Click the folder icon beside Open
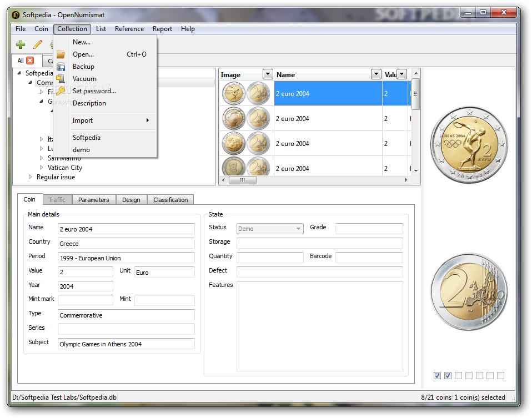The height and width of the screenshot is (418, 532). pos(61,54)
